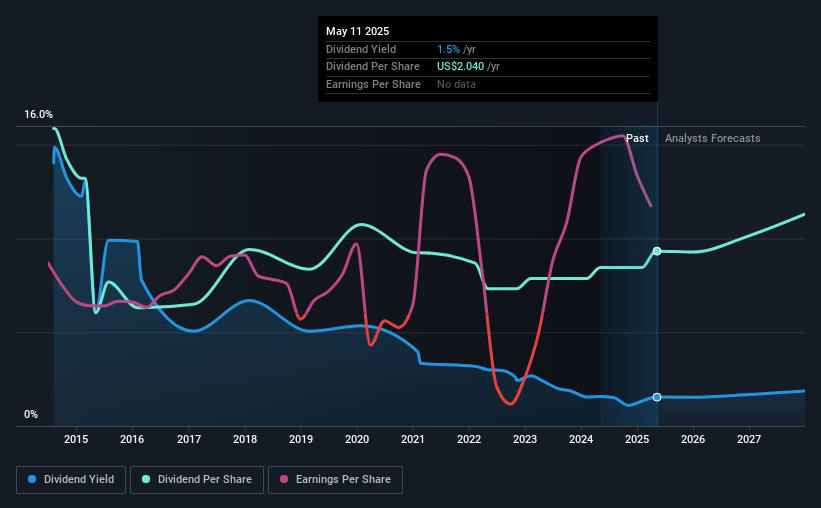Select the 2018 label on the year axis
Screen dimensions: 821x508
tap(245, 439)
